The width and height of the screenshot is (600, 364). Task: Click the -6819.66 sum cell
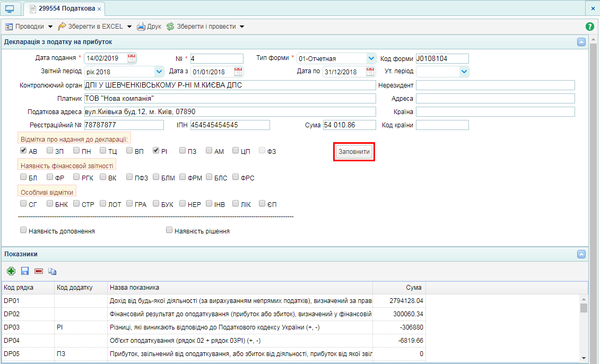tap(399, 340)
